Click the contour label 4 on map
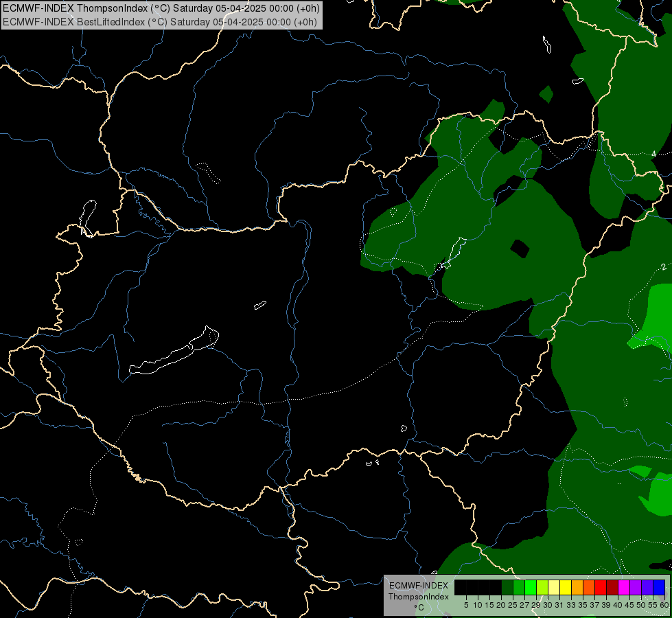This screenshot has height=618, width=672. (x=653, y=154)
